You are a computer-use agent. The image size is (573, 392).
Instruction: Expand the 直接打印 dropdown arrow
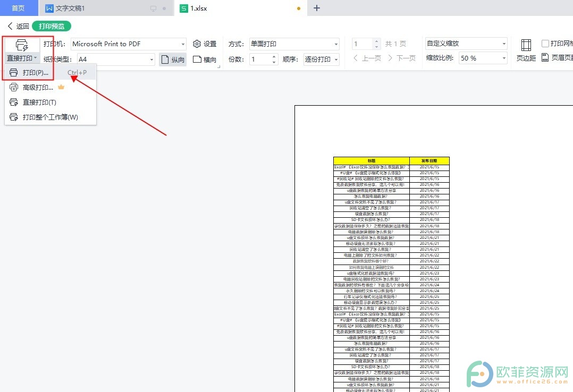36,58
